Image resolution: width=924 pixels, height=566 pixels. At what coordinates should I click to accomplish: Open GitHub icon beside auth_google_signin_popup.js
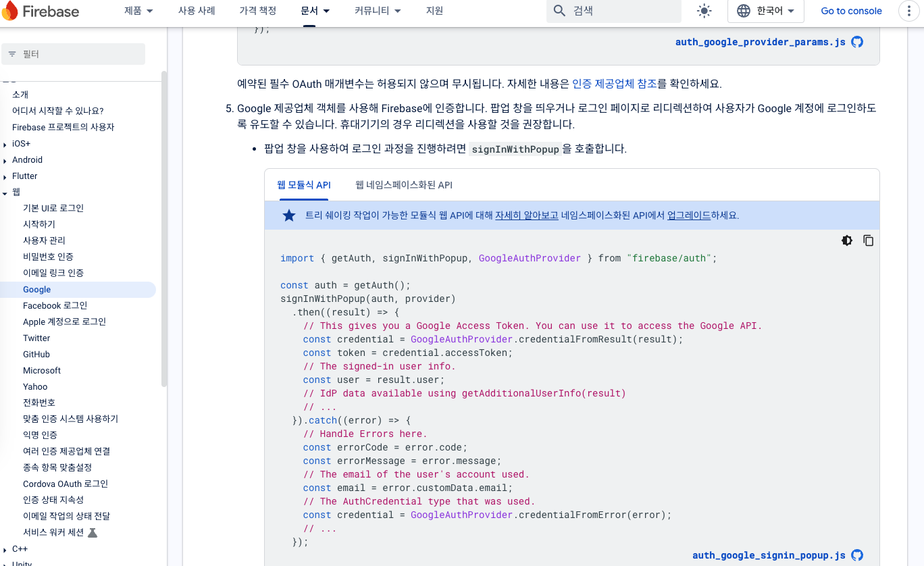tap(857, 555)
